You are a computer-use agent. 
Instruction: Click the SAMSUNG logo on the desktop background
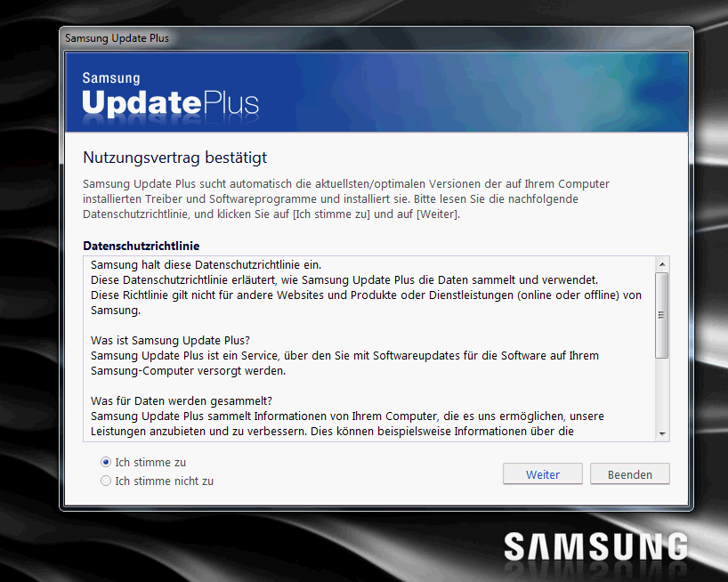pos(595,546)
